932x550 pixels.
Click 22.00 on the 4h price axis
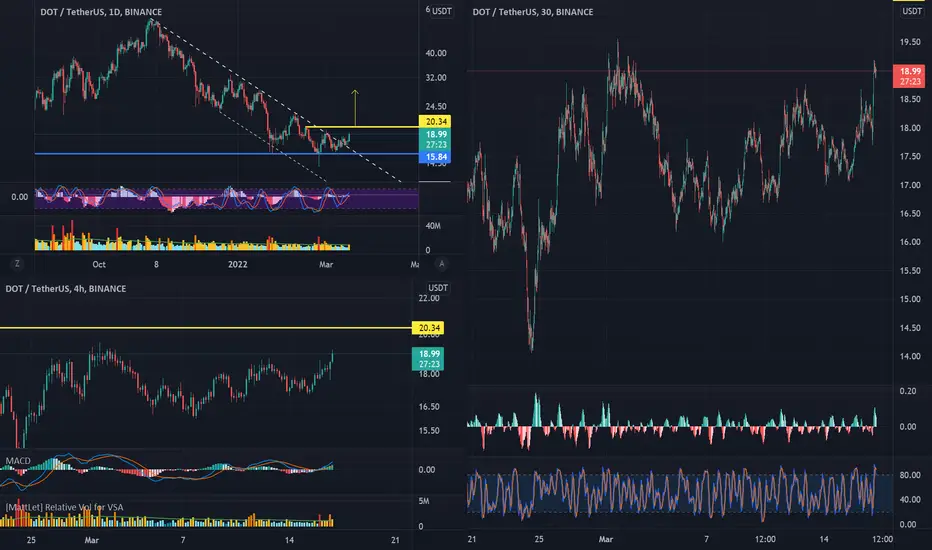click(429, 298)
